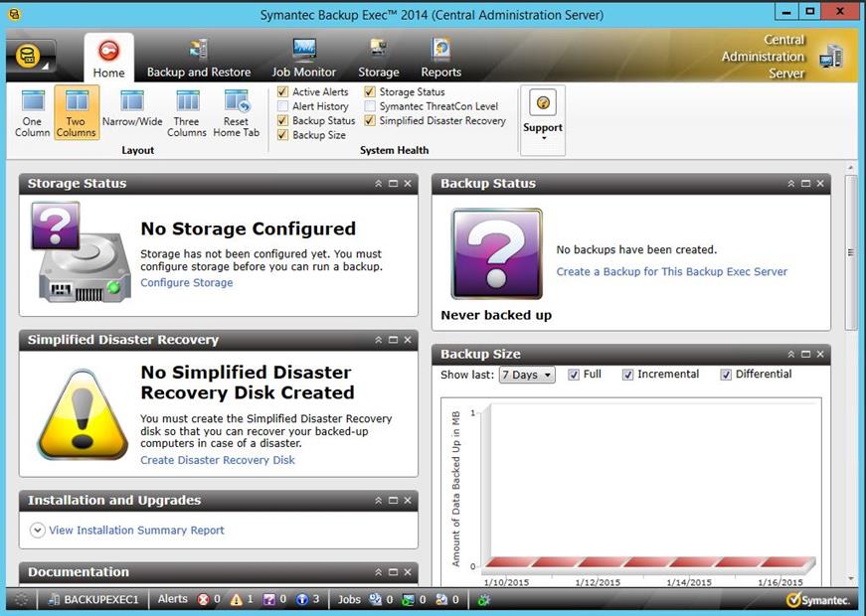Collapse the Storage Status panel
866x616 pixels.
click(379, 184)
